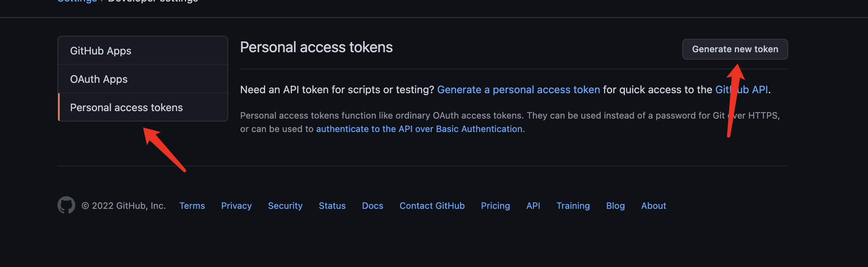This screenshot has width=868, height=267.
Task: Open the GitHub Apps sidebar item
Action: pos(101,51)
